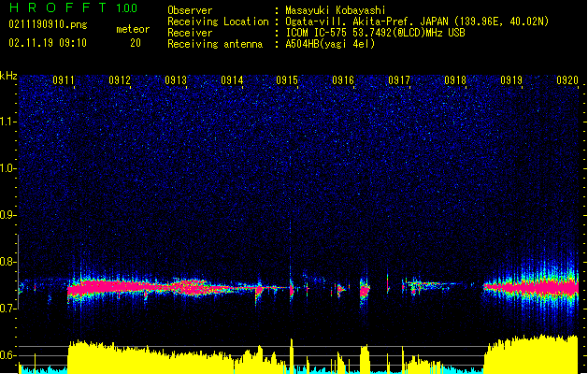
Task: Click the 0918 time marker
Action: tap(455, 80)
